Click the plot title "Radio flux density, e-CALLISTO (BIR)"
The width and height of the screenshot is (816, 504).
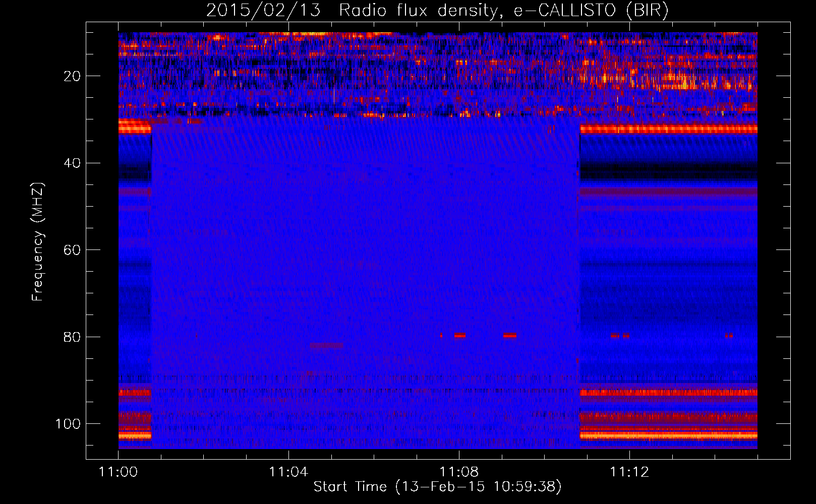click(x=503, y=10)
